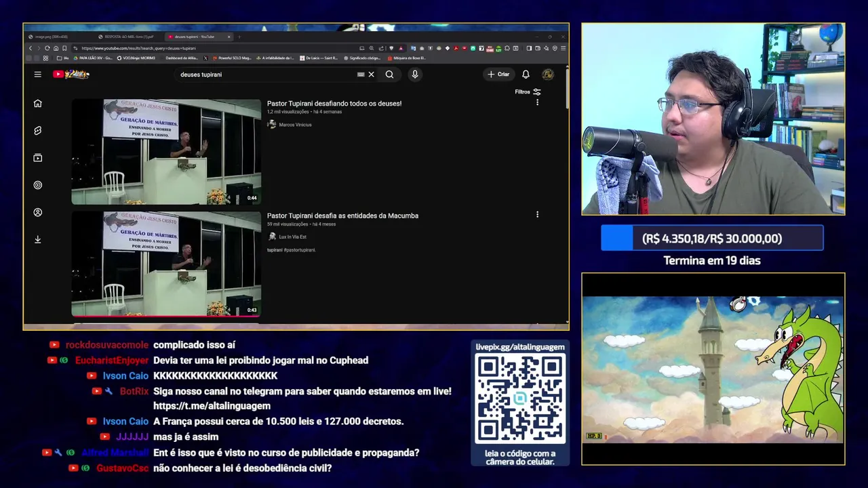The height and width of the screenshot is (488, 868).
Task: Open the on-screen keyboard icon in search box
Action: [x=361, y=75]
